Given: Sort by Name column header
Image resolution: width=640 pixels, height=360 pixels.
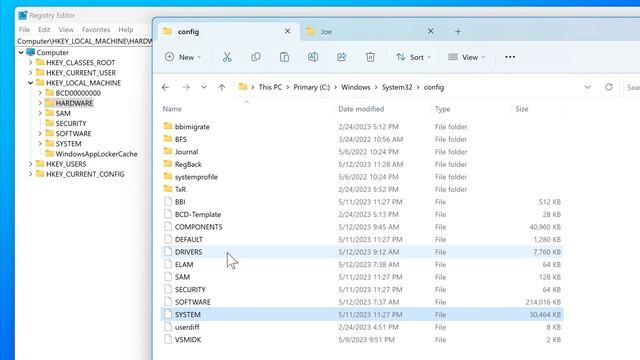Looking at the screenshot, I should [x=172, y=109].
